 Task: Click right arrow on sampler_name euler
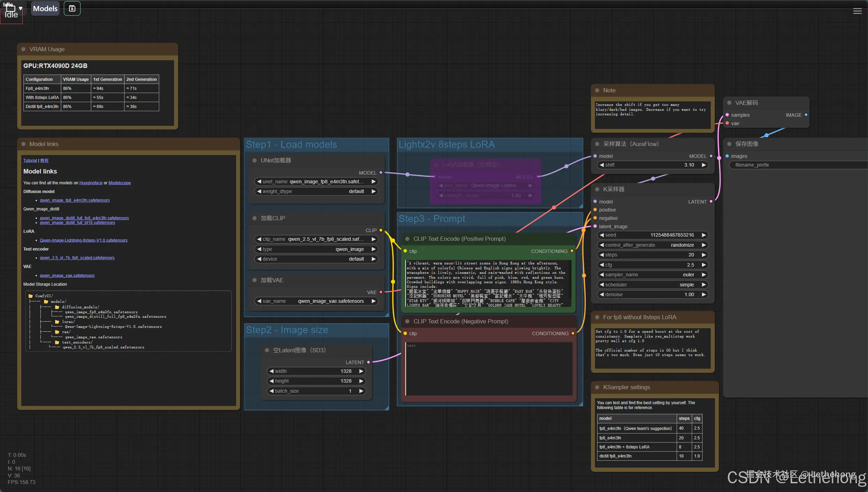pos(704,275)
